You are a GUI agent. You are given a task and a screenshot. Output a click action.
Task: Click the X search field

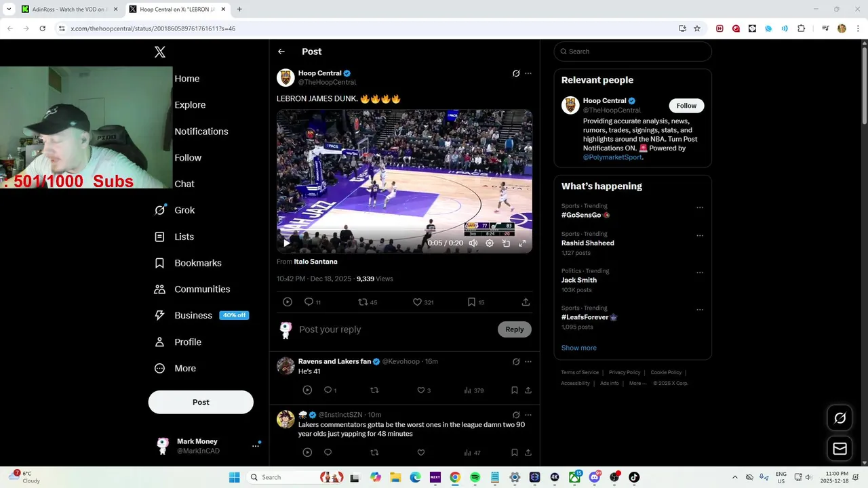point(633,52)
